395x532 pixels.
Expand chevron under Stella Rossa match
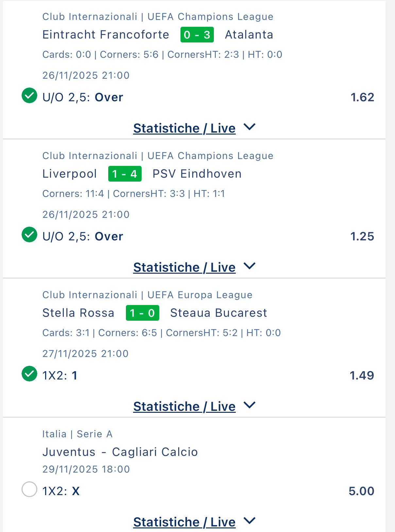pos(249,405)
